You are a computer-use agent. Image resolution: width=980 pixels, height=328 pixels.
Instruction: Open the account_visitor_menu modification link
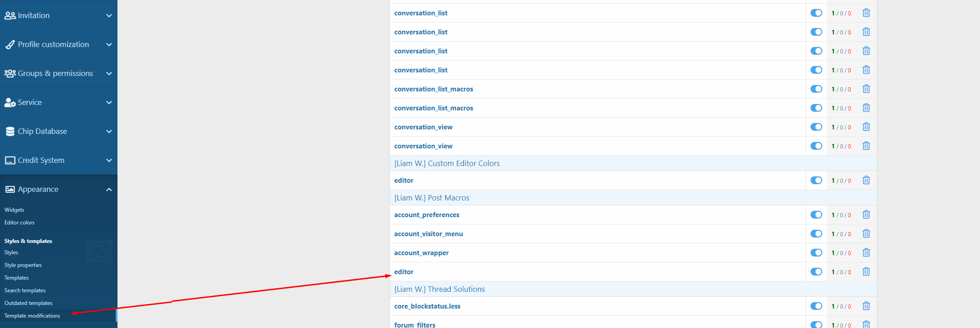tap(428, 234)
